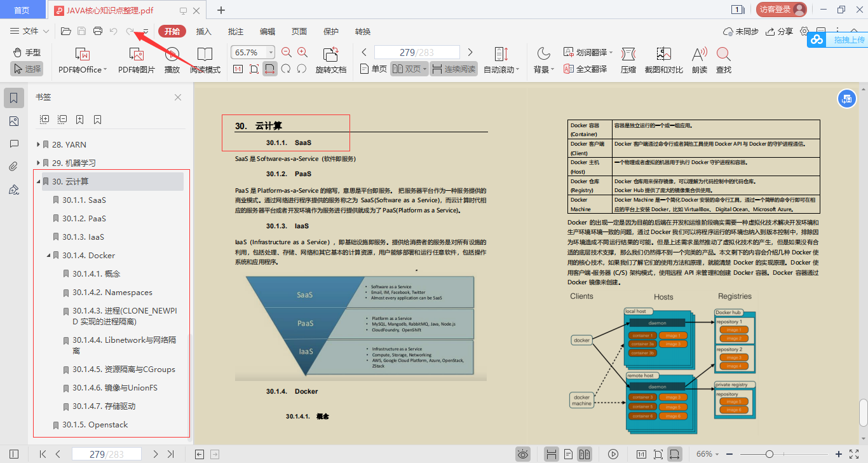The height and width of the screenshot is (463, 868).
Task: Switch to the 首页 home tab
Action: pos(22,10)
